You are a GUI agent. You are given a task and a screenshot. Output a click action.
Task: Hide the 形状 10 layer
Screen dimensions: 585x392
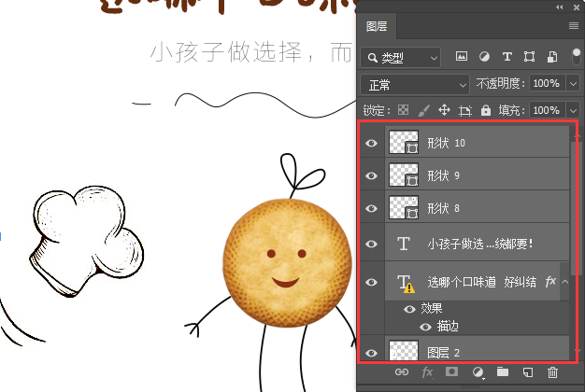point(371,143)
